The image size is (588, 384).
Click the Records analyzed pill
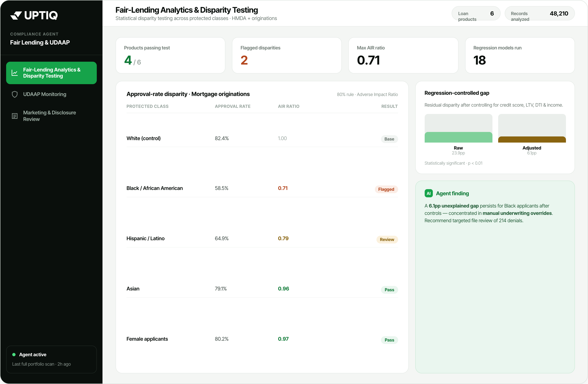pyautogui.click(x=539, y=14)
